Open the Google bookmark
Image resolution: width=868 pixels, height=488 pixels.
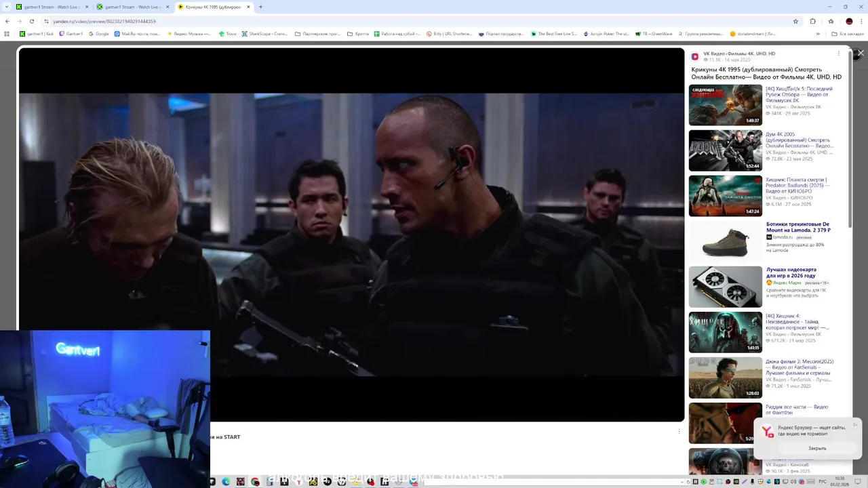point(99,33)
